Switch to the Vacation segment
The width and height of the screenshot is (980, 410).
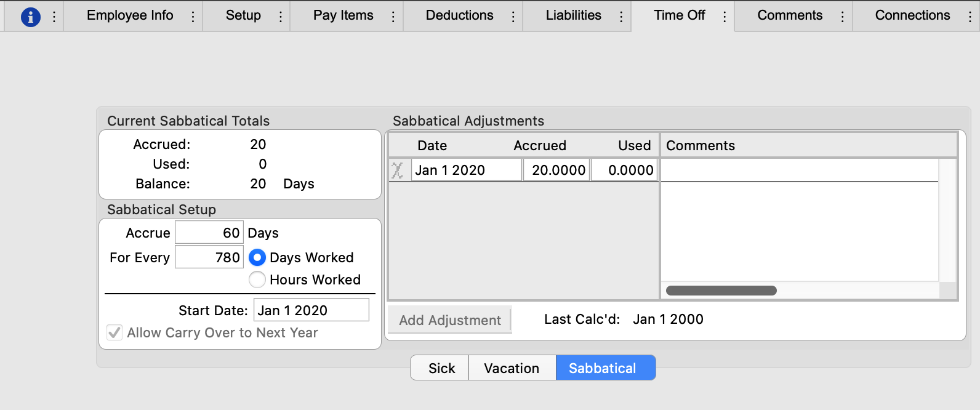point(512,368)
